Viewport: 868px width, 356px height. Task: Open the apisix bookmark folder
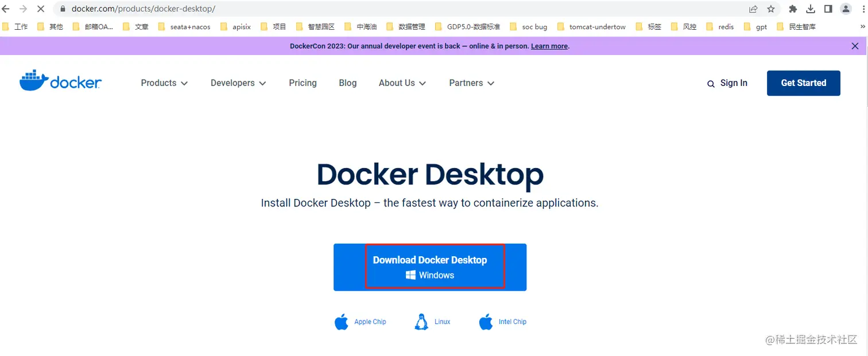[236, 26]
